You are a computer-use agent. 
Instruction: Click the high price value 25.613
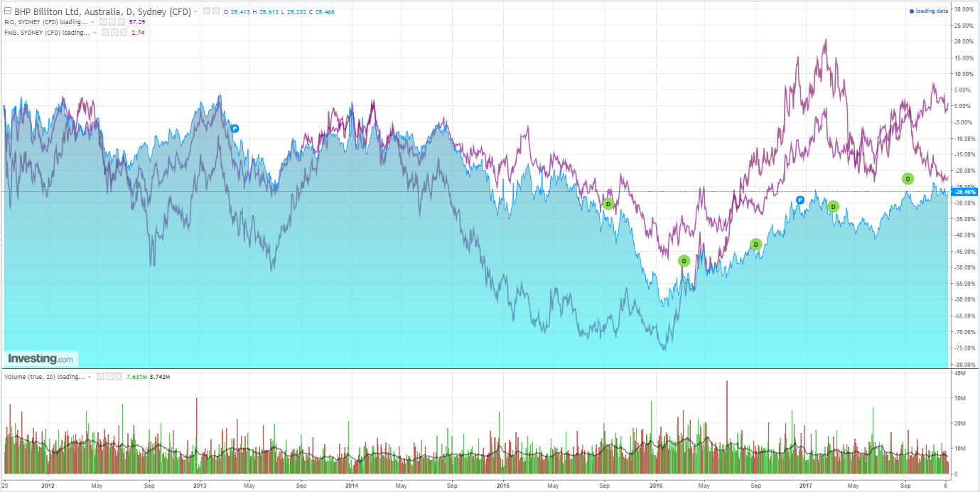[269, 12]
